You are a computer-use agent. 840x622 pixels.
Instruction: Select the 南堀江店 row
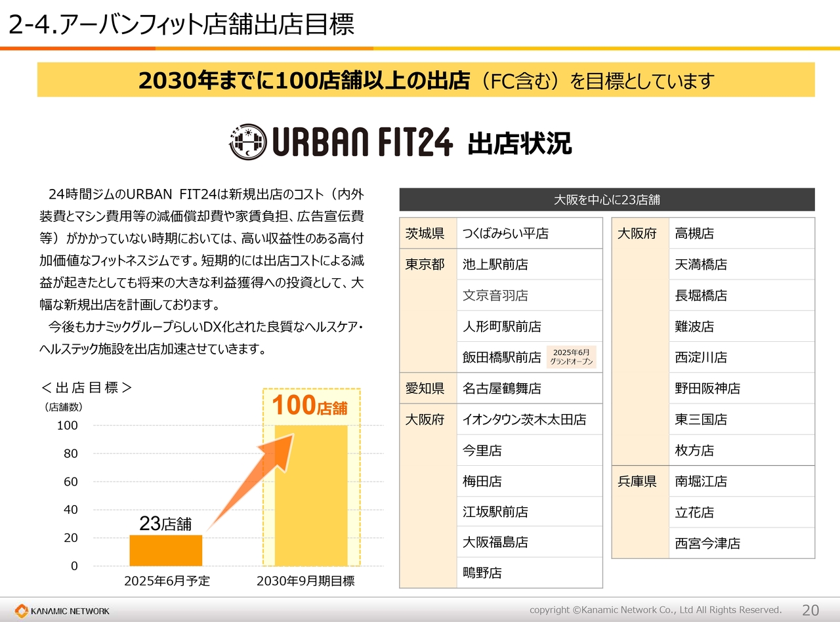(x=742, y=481)
